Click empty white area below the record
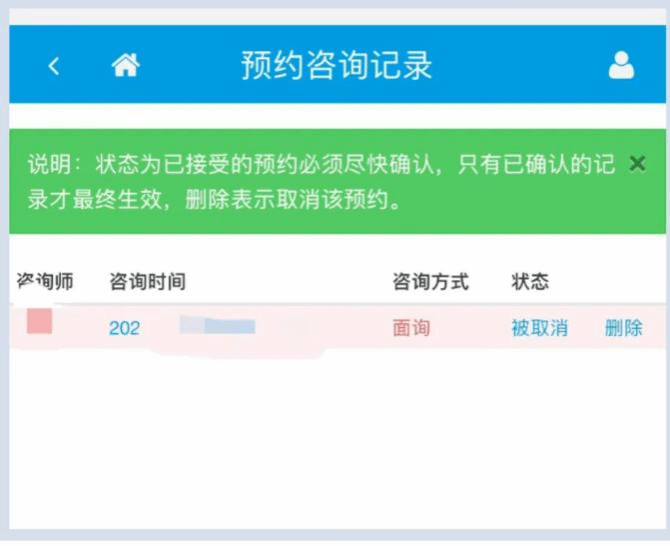Image resolution: width=670 pixels, height=546 pixels. [x=335, y=440]
